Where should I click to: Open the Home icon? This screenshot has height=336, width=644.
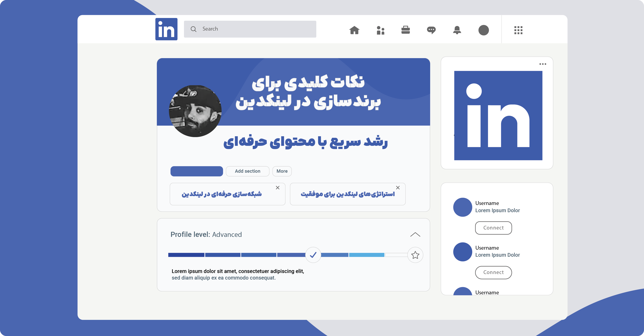point(354,30)
